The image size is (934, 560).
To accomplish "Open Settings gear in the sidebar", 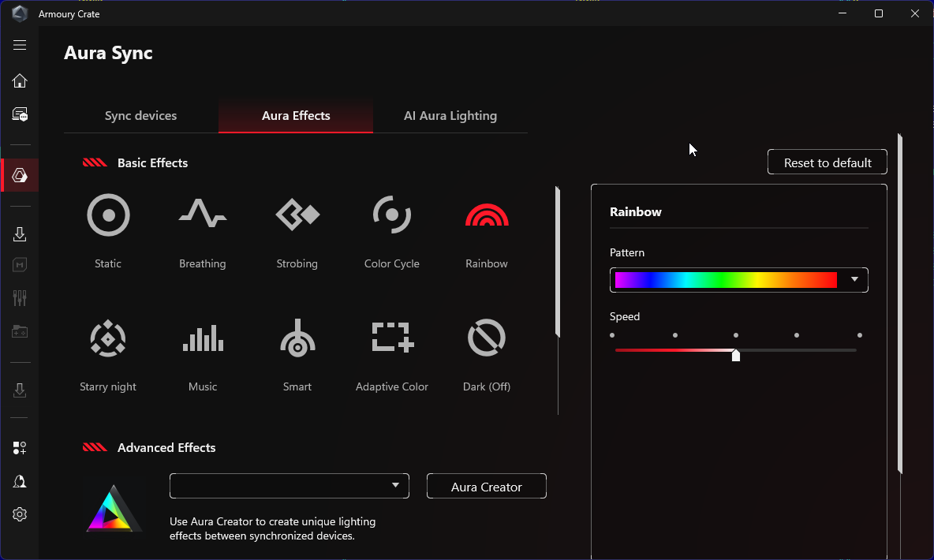I will [x=20, y=514].
